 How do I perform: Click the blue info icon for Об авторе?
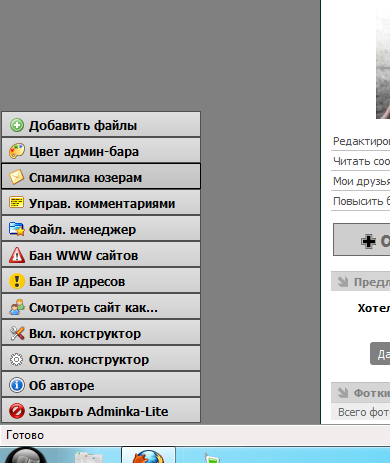coord(17,385)
